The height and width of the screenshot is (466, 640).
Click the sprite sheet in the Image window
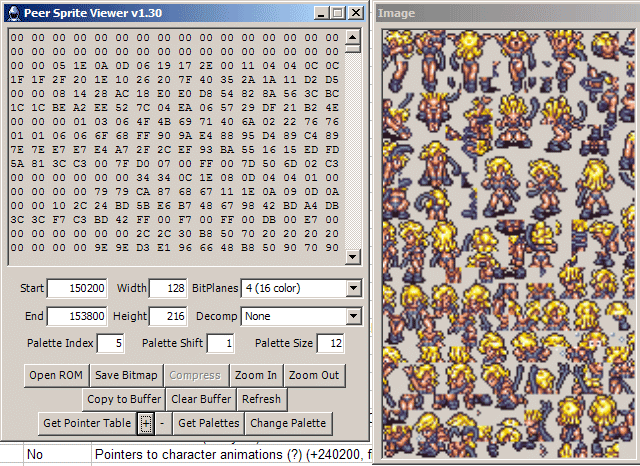tap(511, 243)
